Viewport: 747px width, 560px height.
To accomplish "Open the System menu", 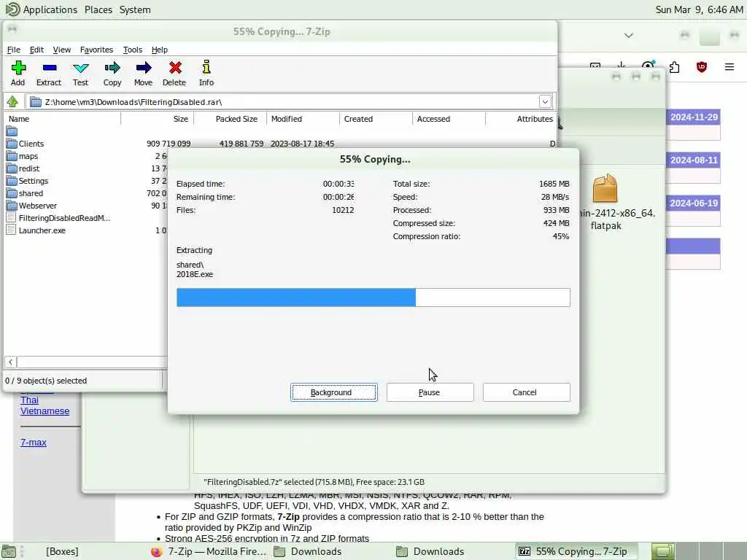I will pyautogui.click(x=135, y=9).
